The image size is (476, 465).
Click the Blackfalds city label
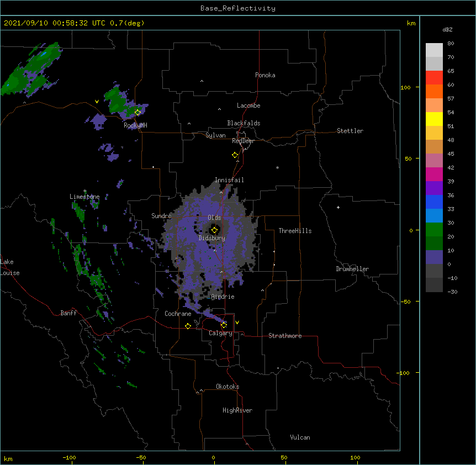(244, 123)
